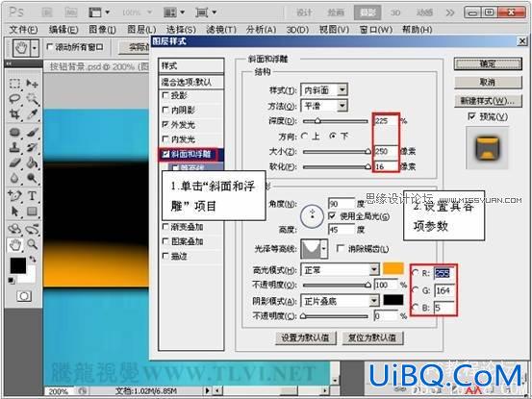Select the 3D Object Rotate tool
Viewport: 532px width, 399px height.
(14, 229)
